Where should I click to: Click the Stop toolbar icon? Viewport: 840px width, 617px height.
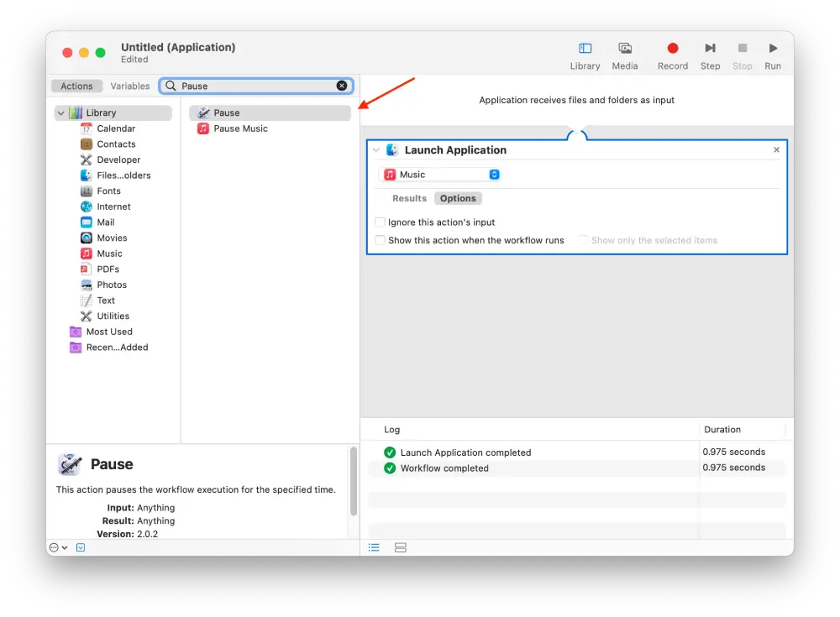click(743, 48)
